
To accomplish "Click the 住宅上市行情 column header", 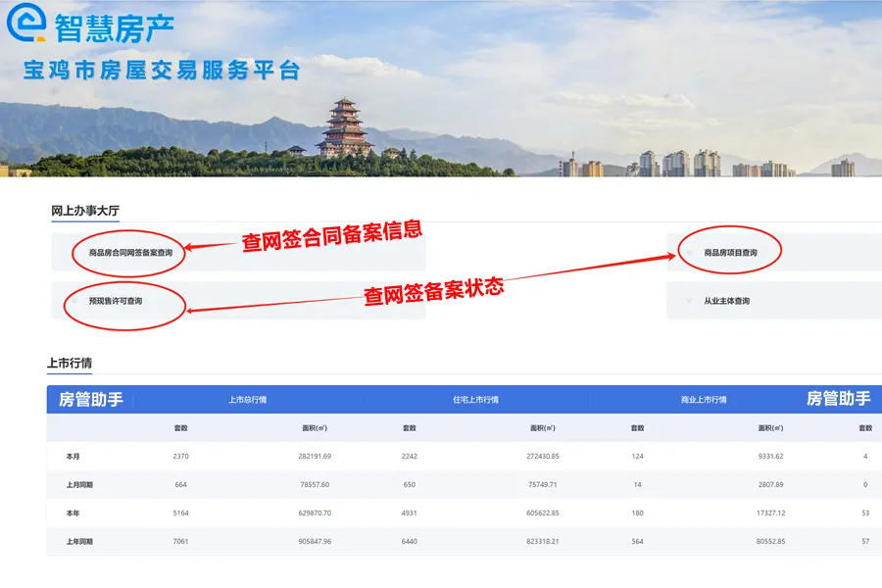I will click(475, 400).
